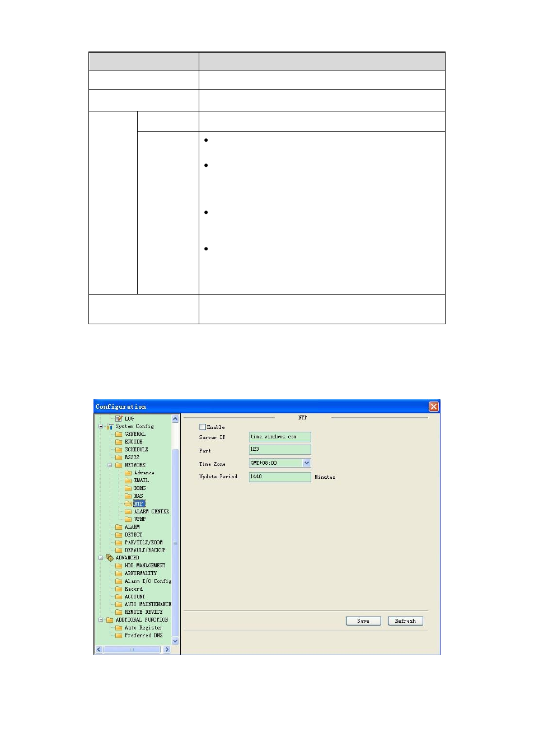The height and width of the screenshot is (756, 534).
Task: Click the horizontal scrollbar right arrow
Action: (x=167, y=650)
